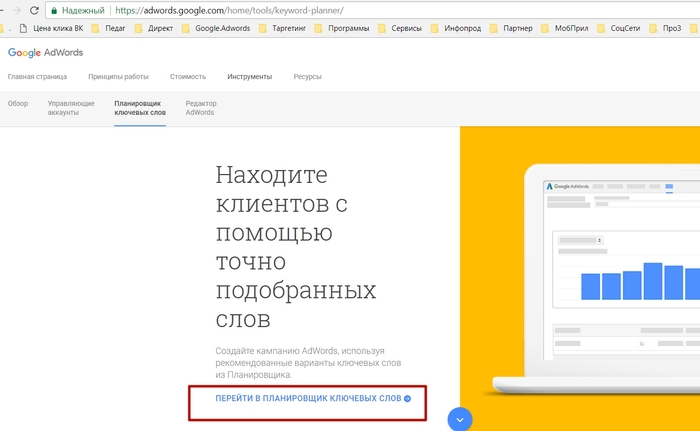Open the Директ bookmark folder
Image resolution: width=700 pixels, height=431 pixels.
[154, 28]
